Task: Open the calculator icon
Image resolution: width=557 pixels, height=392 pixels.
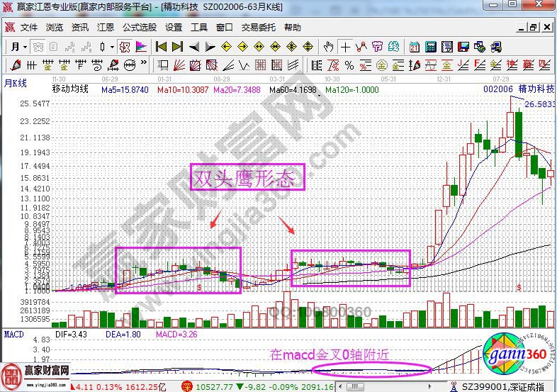Action: [x=431, y=47]
